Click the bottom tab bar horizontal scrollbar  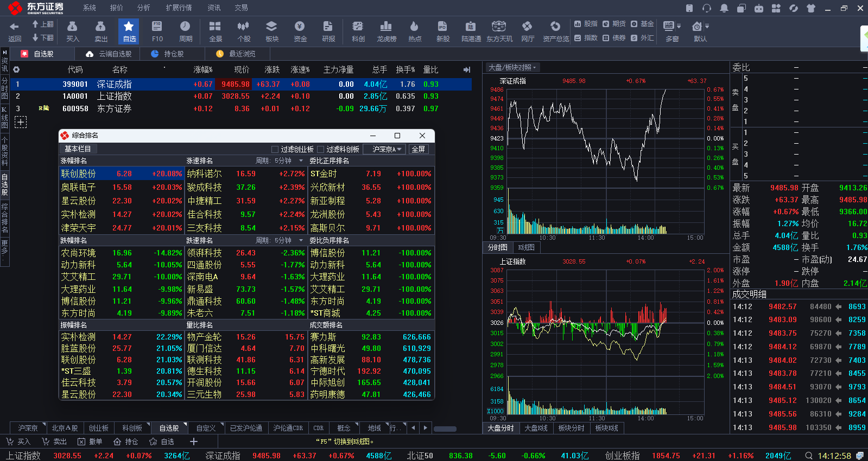click(445, 428)
